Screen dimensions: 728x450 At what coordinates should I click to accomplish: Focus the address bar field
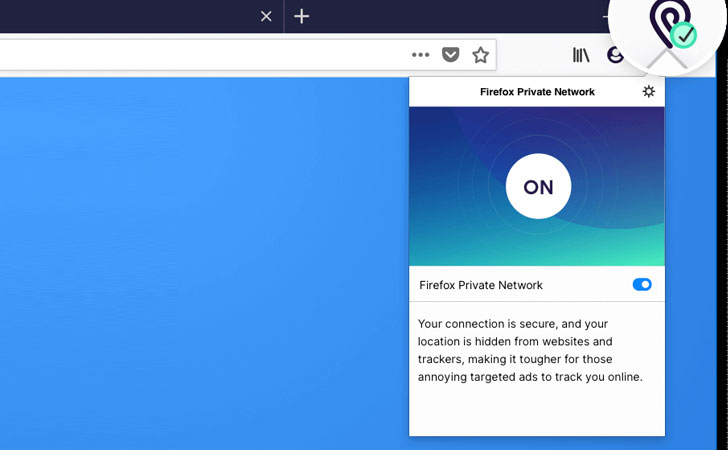click(x=200, y=55)
